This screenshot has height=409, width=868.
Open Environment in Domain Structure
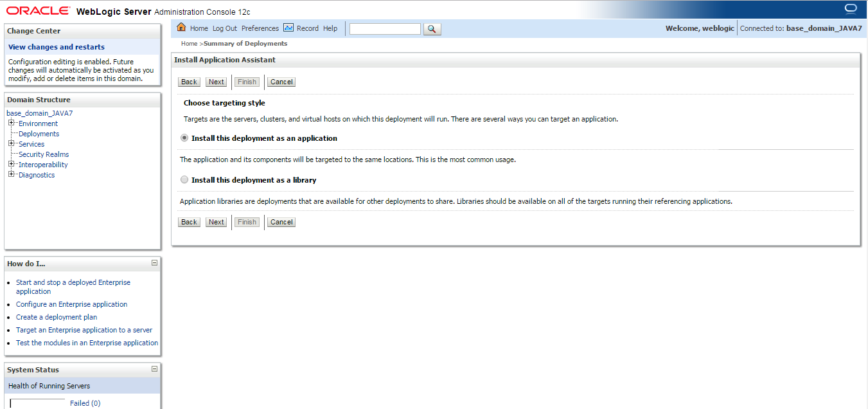point(38,123)
